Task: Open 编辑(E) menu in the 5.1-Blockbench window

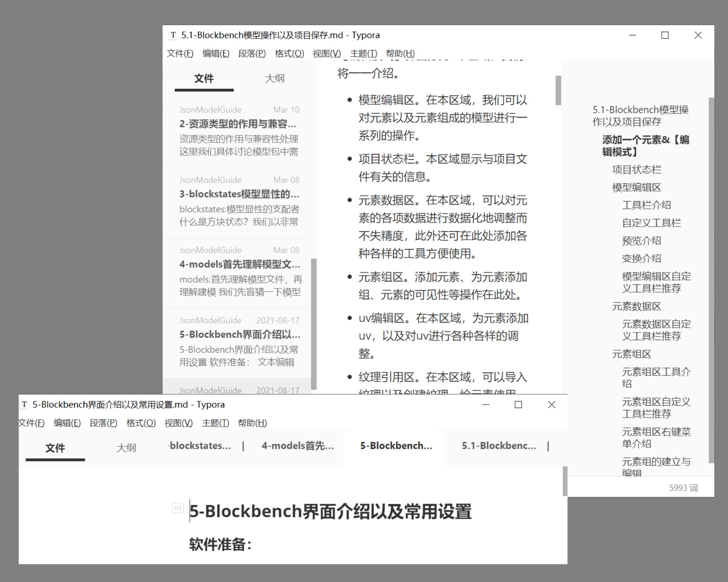Action: tap(216, 53)
